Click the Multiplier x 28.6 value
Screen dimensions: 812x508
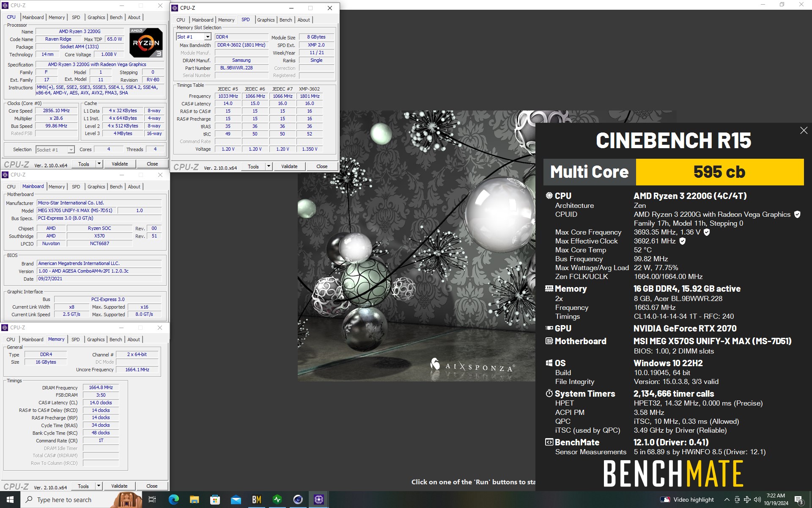tap(56, 118)
